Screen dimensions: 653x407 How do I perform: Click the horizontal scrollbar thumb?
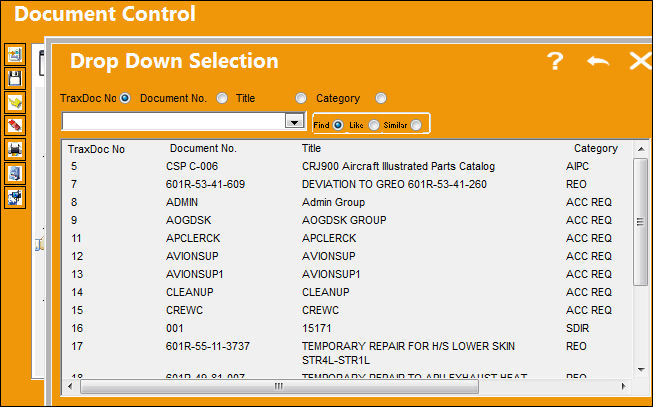click(x=279, y=387)
